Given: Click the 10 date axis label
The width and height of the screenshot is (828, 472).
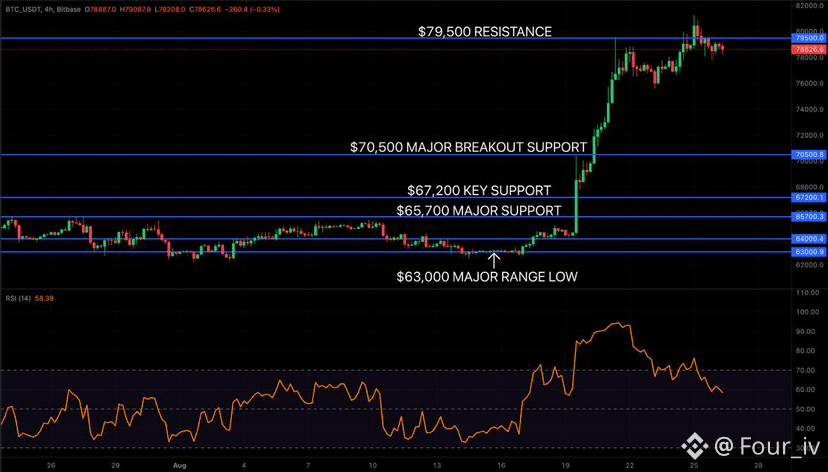Looking at the screenshot, I should pos(373,466).
